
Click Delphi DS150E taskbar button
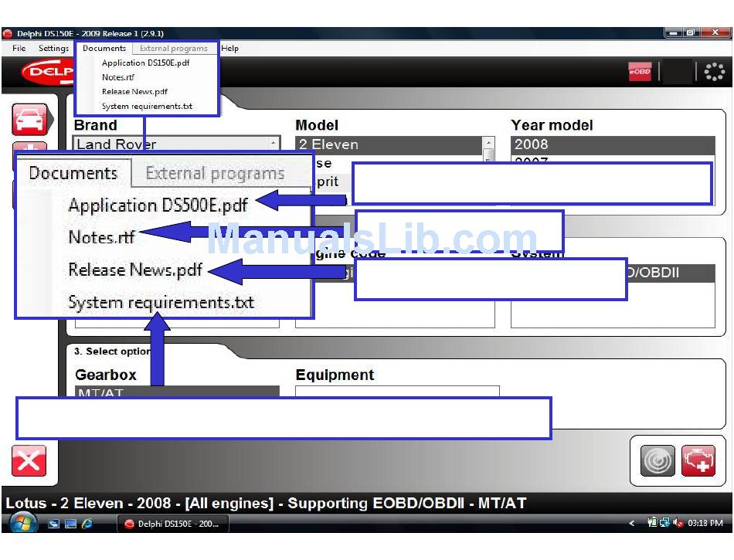173,524
